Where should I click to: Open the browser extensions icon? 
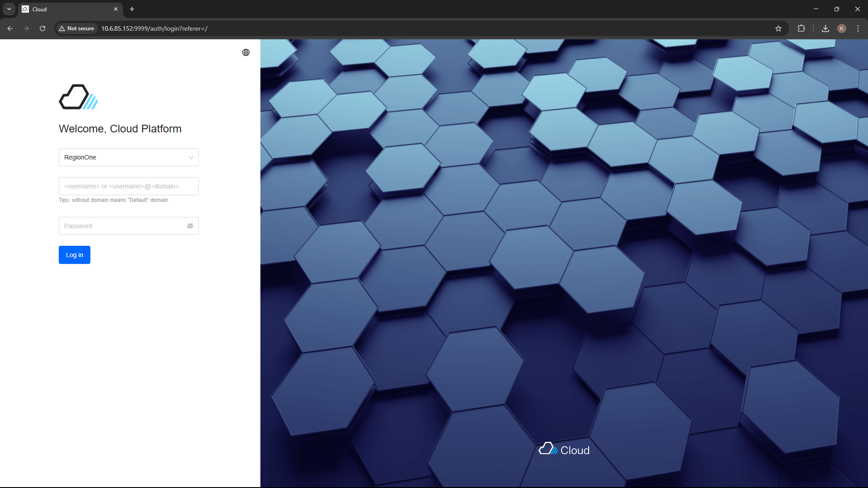(801, 28)
